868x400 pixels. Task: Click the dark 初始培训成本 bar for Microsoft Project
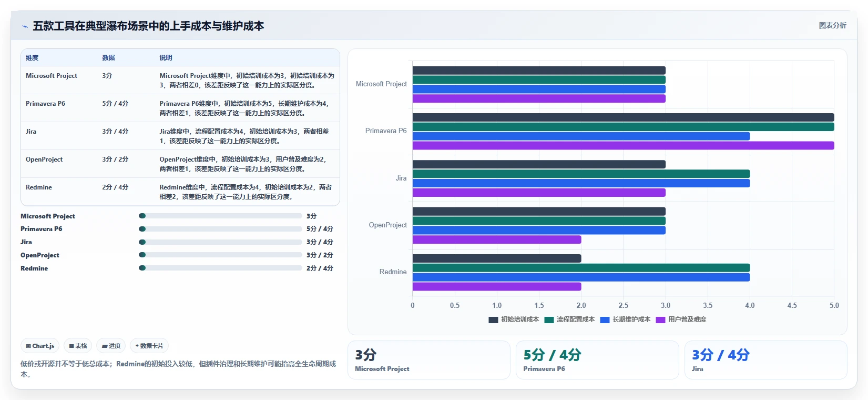click(539, 71)
